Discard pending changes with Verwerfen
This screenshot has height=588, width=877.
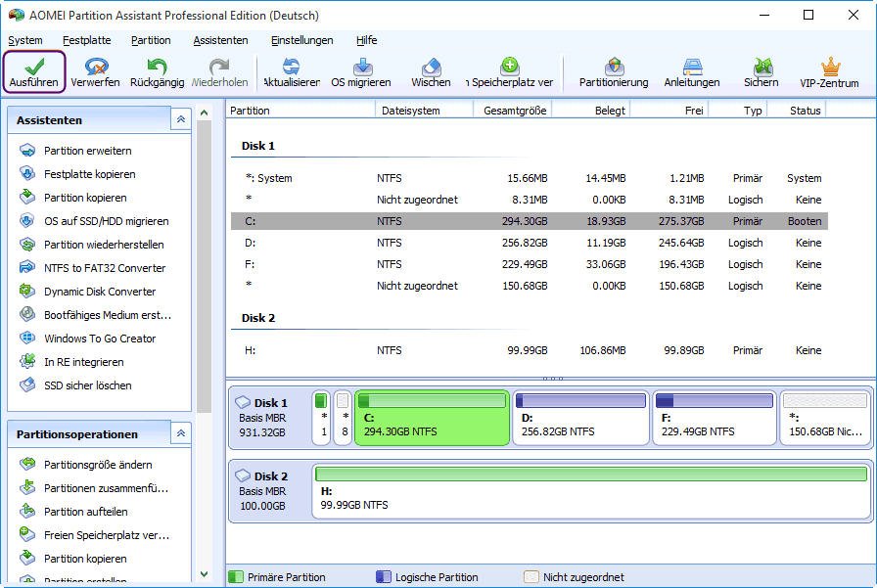tap(95, 72)
